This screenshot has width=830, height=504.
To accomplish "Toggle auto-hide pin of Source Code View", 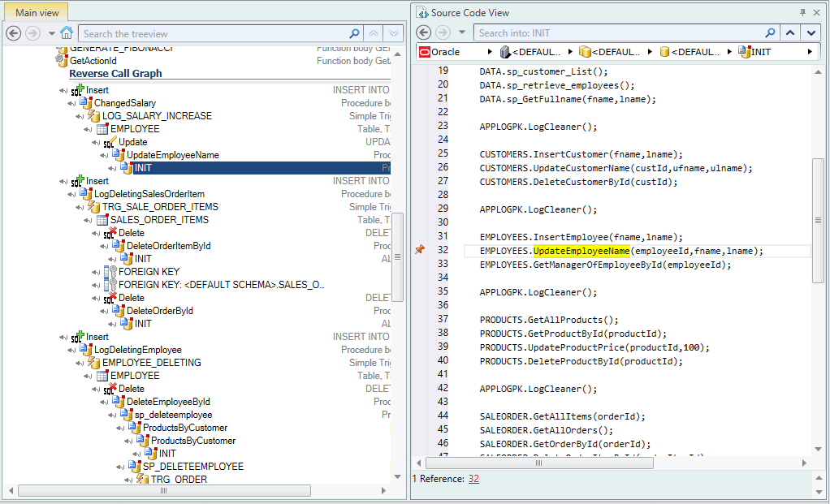I will (x=802, y=12).
